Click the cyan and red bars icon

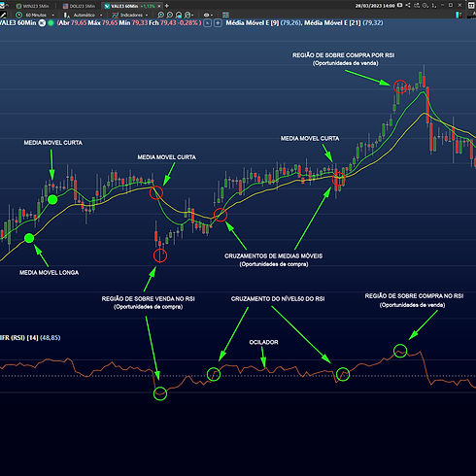click(459, 15)
